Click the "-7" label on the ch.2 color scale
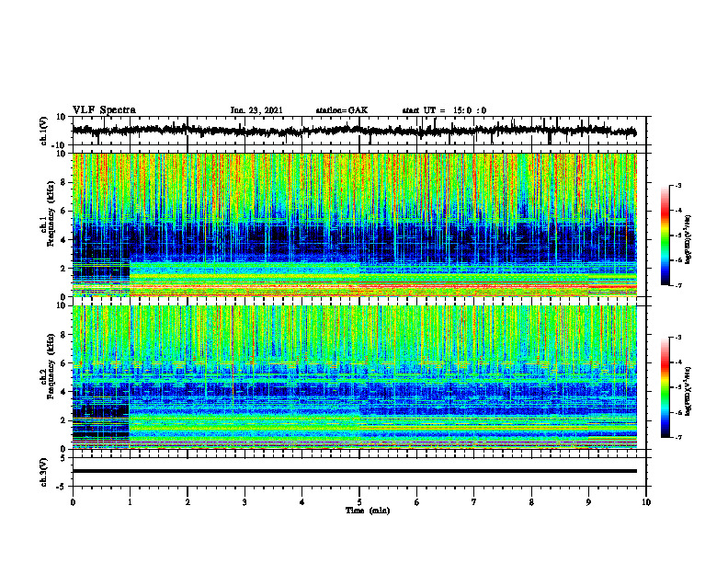728x563 pixels. click(677, 437)
